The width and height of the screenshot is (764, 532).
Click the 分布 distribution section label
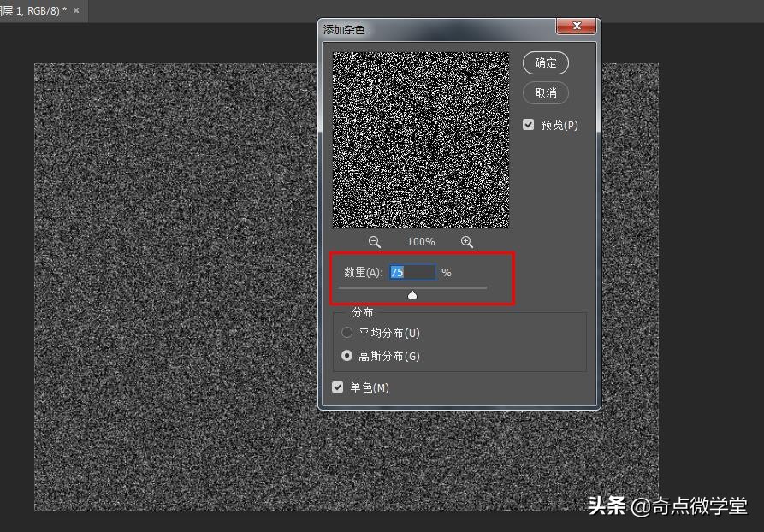tap(364, 312)
